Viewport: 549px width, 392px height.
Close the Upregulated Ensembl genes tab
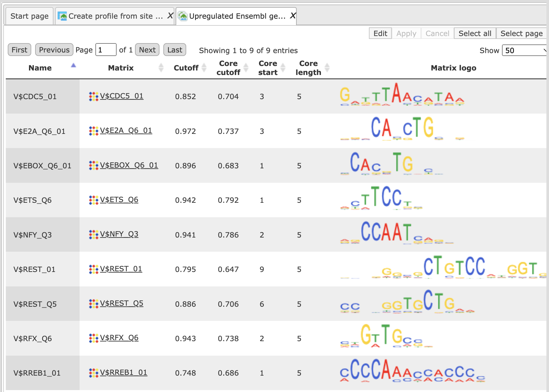(x=293, y=15)
